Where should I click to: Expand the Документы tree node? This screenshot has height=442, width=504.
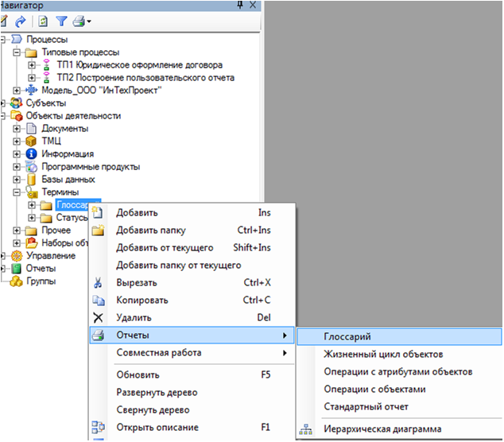[17, 128]
